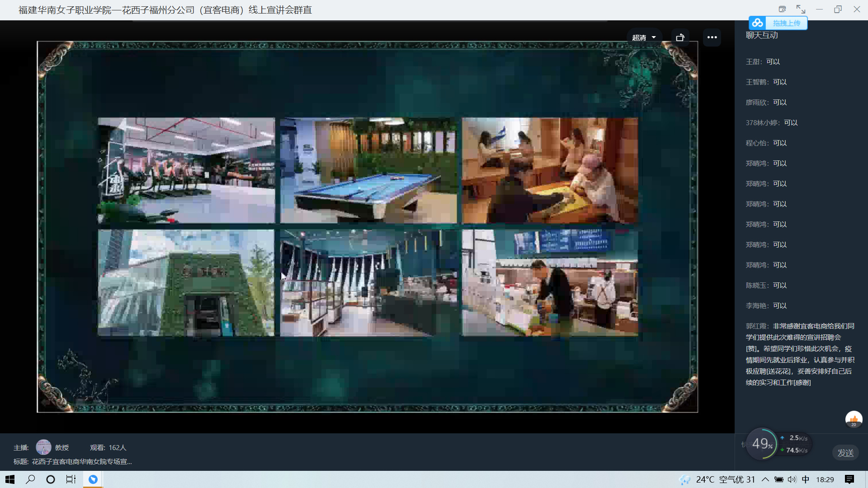The image size is (868, 488).
Task: Click the 拖拽上传 cloud upload button
Action: 778,23
